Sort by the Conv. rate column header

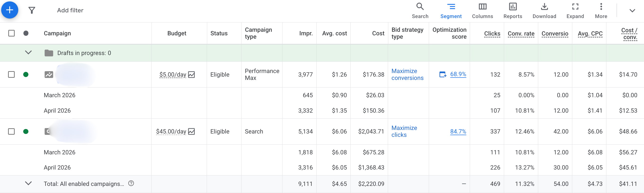click(x=521, y=33)
